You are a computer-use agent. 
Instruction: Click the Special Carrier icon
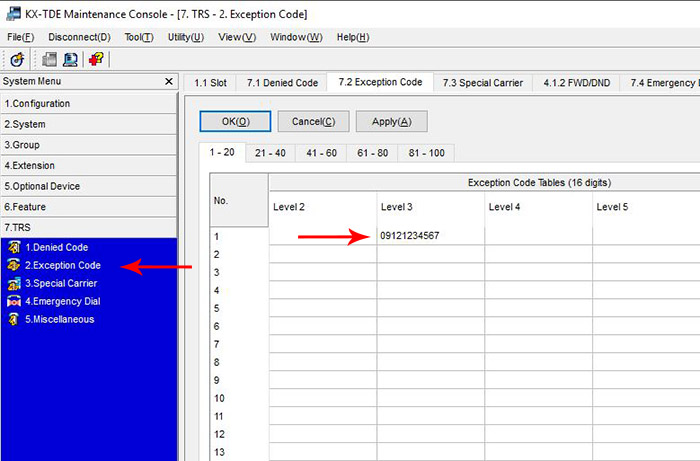click(x=14, y=283)
